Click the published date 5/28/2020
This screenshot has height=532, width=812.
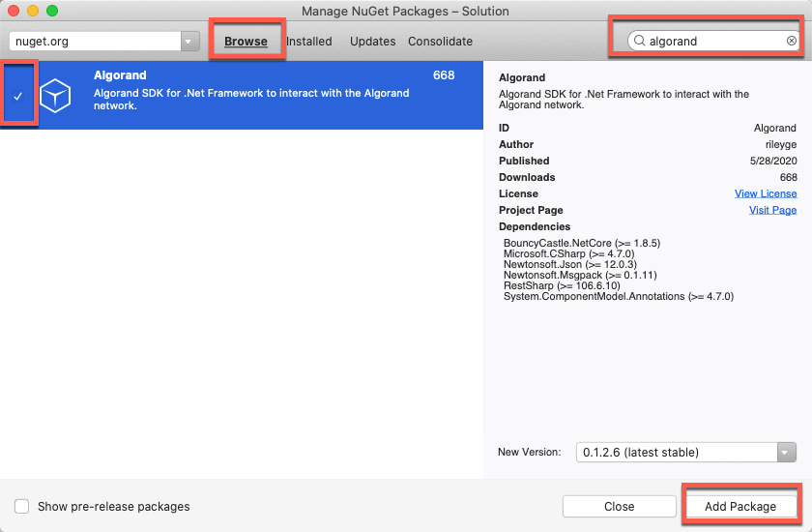pyautogui.click(x=773, y=162)
